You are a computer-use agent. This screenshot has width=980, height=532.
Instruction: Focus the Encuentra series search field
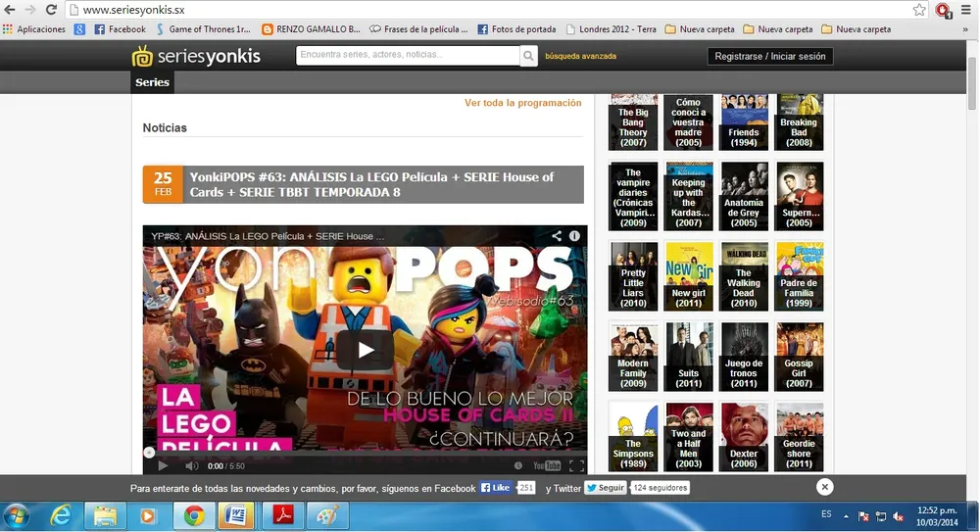coord(408,55)
